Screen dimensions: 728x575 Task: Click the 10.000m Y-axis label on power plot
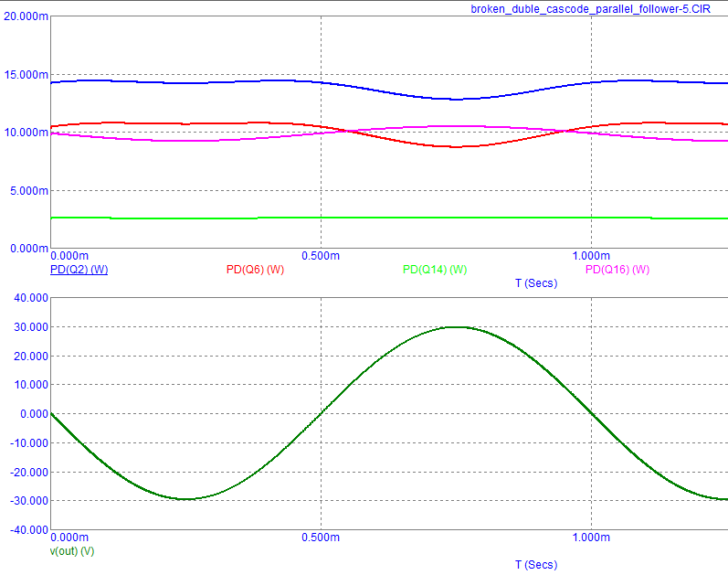[x=26, y=133]
